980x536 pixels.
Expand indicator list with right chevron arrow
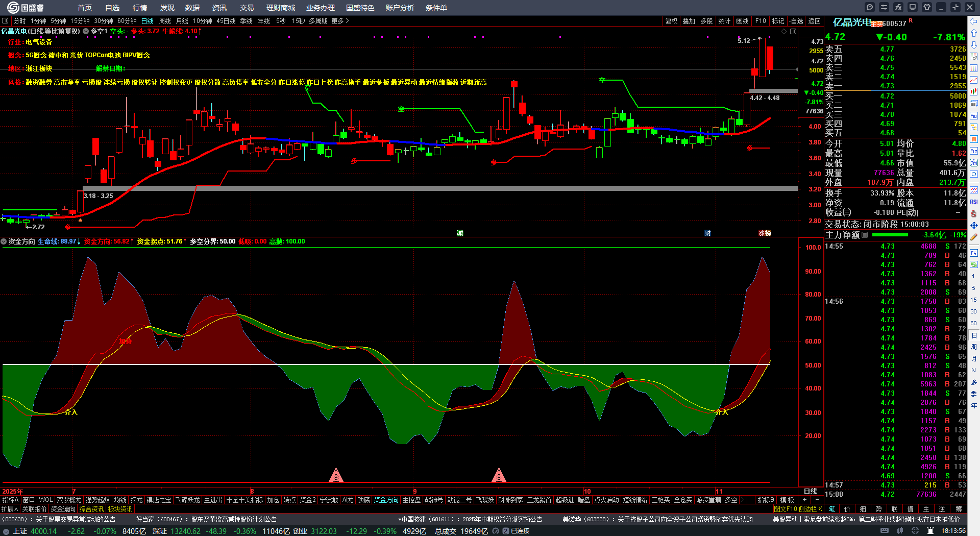point(743,500)
